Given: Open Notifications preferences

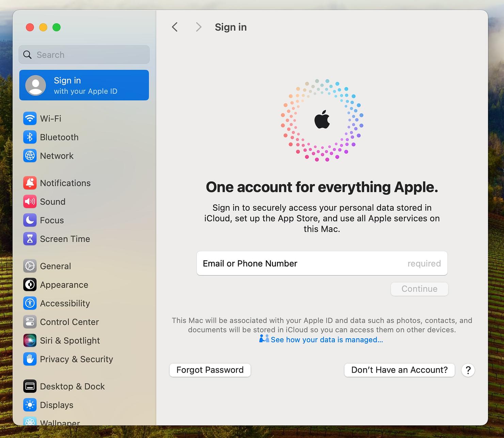Looking at the screenshot, I should (65, 183).
